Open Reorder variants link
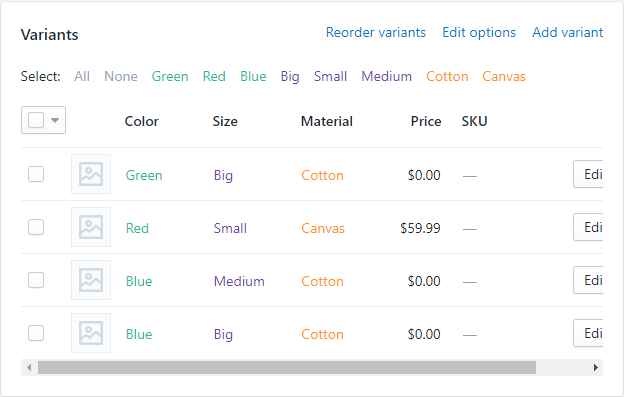 376,32
